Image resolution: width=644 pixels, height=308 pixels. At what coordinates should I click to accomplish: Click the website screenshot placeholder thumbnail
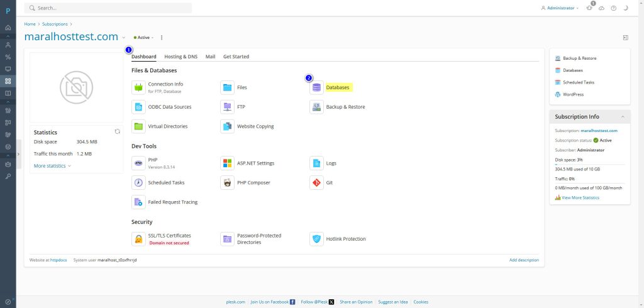76,87
